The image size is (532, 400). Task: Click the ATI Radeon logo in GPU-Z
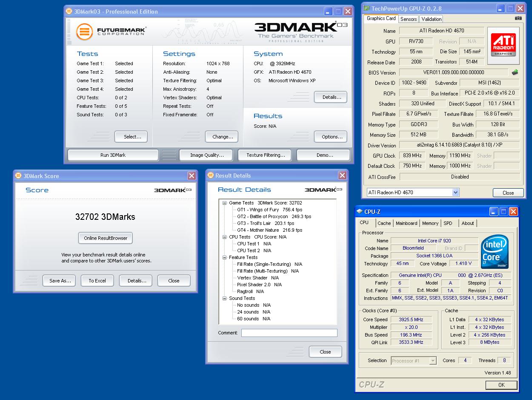click(x=503, y=45)
